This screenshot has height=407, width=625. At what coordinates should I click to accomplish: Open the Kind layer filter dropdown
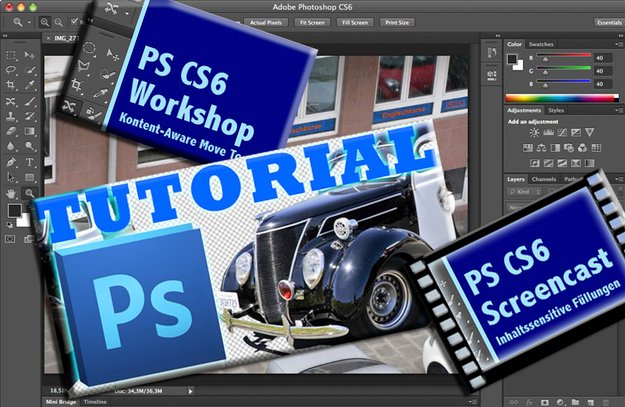point(523,192)
